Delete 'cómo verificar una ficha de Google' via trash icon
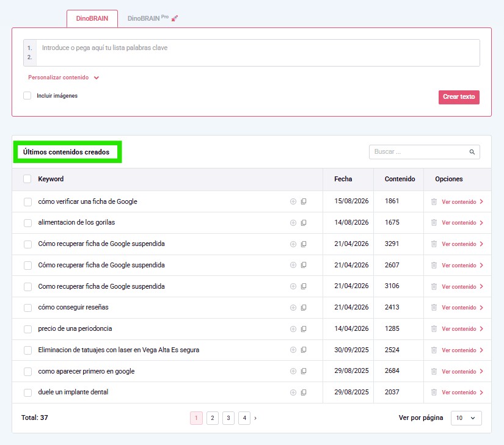 [434, 201]
